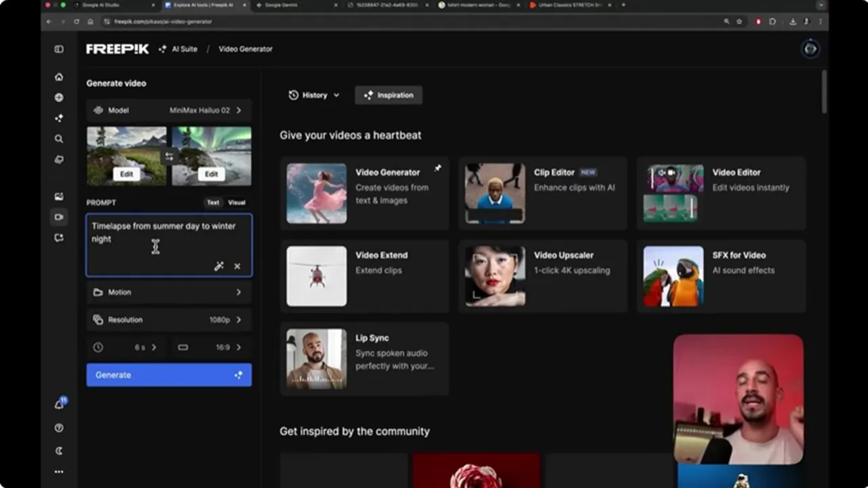This screenshot has width=868, height=488.
Task: Open the History dropdown
Action: click(x=314, y=95)
